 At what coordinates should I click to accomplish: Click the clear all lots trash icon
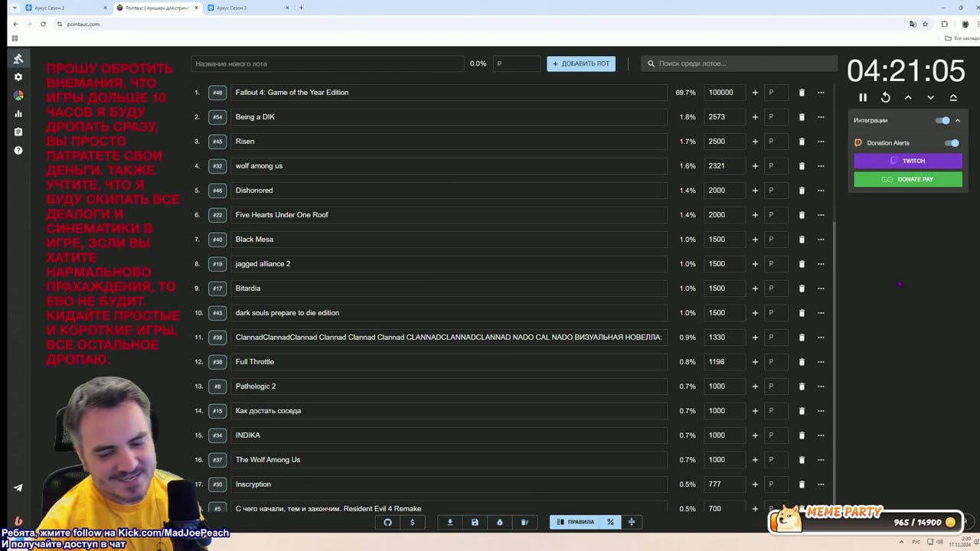[x=524, y=522]
